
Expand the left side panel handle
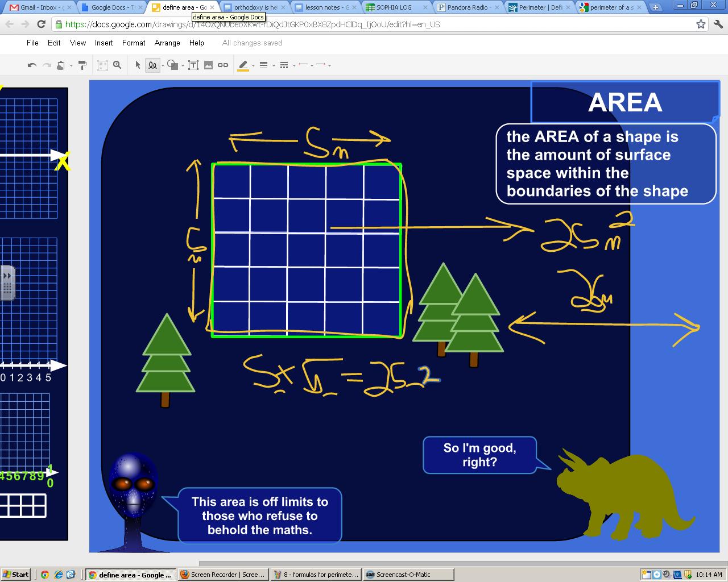7,282
